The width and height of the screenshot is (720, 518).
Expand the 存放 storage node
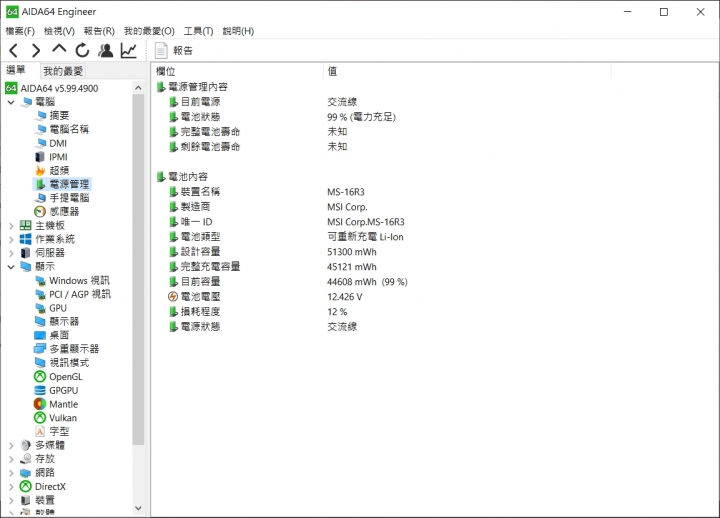(x=11, y=459)
